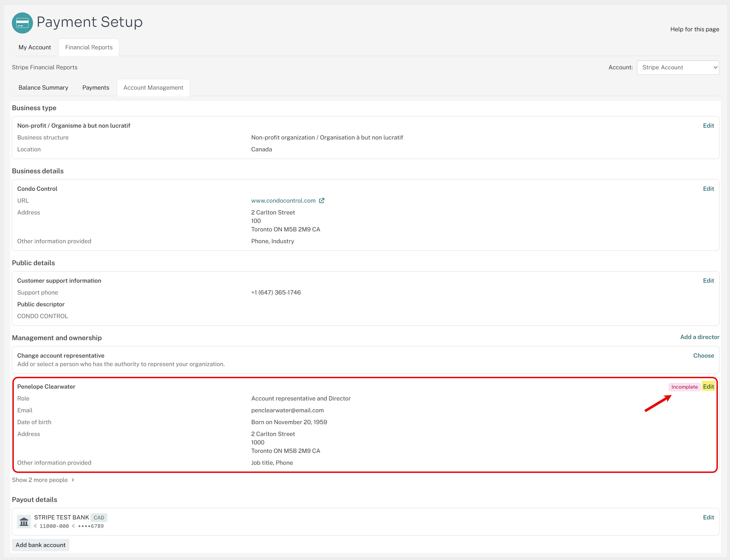Click the Canada location value
Viewport: 730px width, 560px height.
point(261,149)
